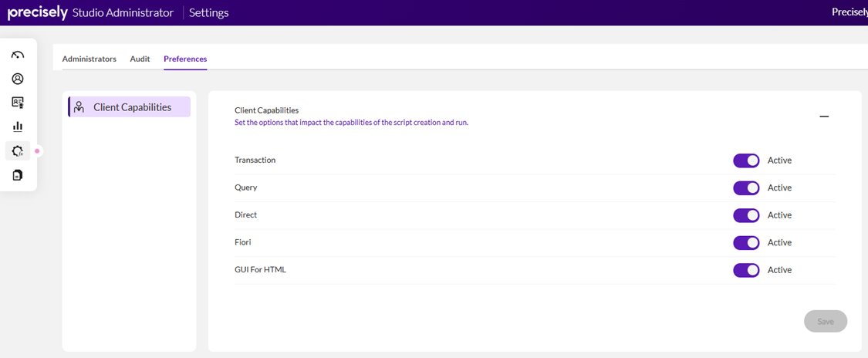Viewport: 868px width, 358px height.
Task: Open the bar chart reports sidebar icon
Action: [18, 127]
